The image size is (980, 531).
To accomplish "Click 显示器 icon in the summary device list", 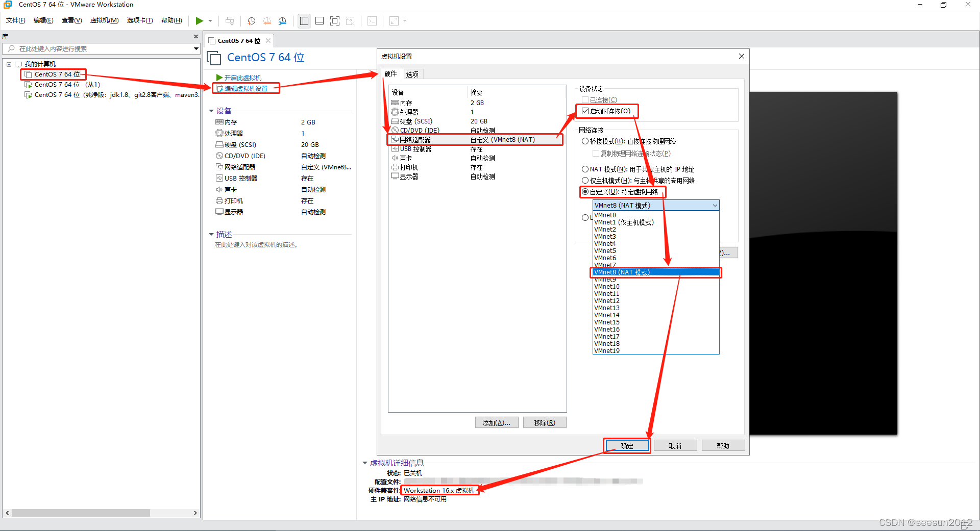I will pyautogui.click(x=219, y=212).
